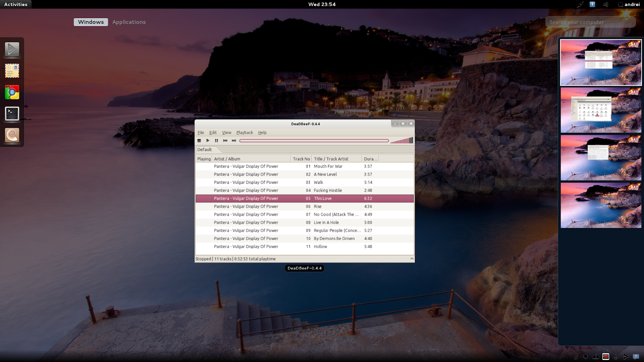Select the highlighted track This Love
The image size is (644, 362).
305,199
